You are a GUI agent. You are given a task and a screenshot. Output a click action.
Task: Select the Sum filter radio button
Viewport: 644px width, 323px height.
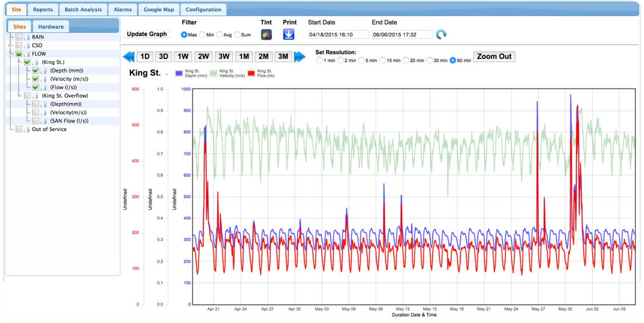pyautogui.click(x=237, y=35)
